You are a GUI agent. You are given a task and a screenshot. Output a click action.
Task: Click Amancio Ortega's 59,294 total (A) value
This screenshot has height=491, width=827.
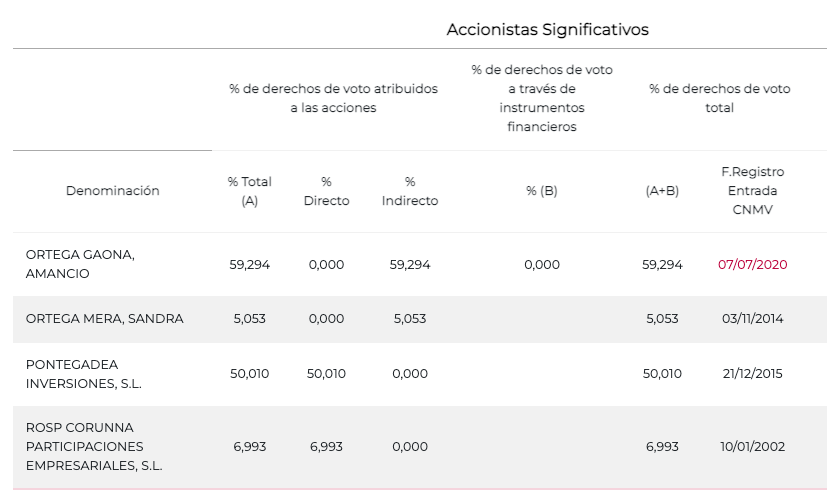click(x=250, y=265)
